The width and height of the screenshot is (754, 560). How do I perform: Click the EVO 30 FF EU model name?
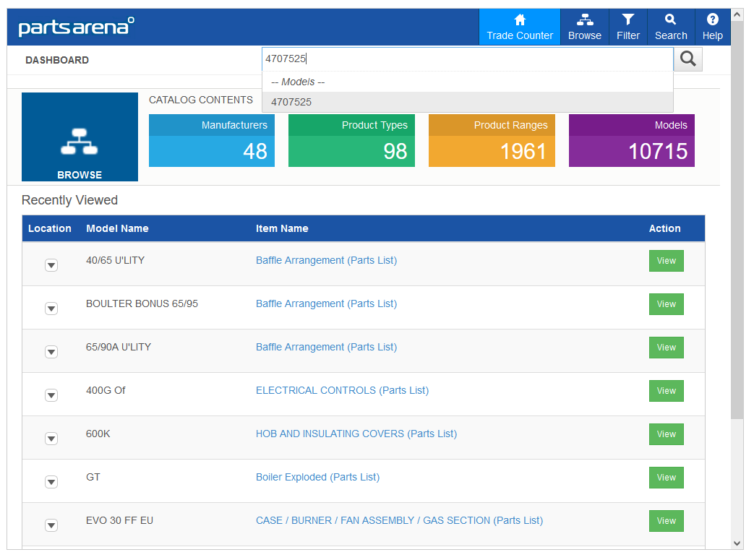[x=119, y=520]
